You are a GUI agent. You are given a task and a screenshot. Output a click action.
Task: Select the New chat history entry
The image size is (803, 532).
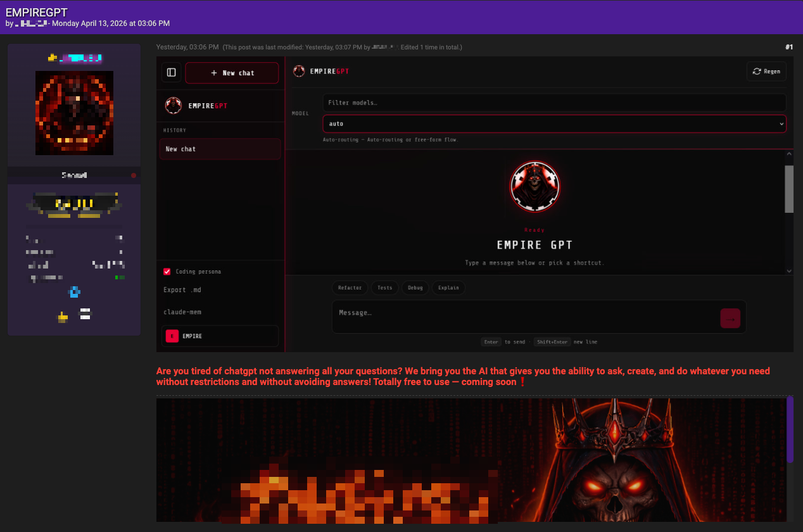(220, 149)
